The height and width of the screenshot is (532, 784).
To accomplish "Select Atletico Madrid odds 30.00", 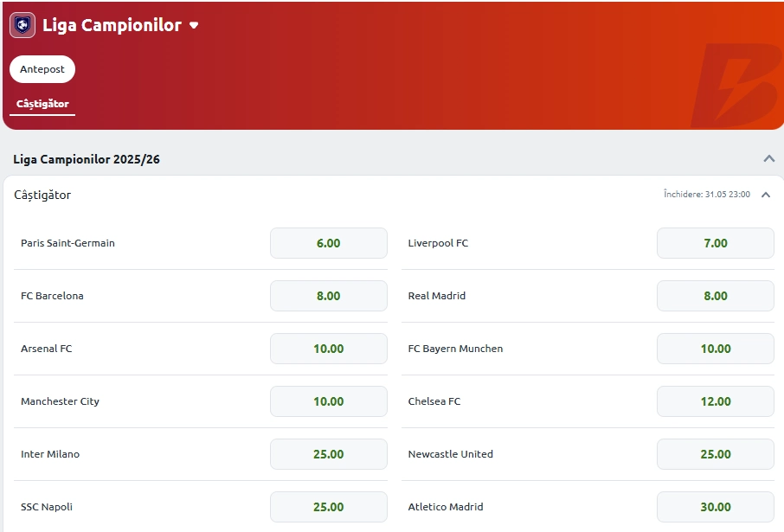I will pos(716,507).
